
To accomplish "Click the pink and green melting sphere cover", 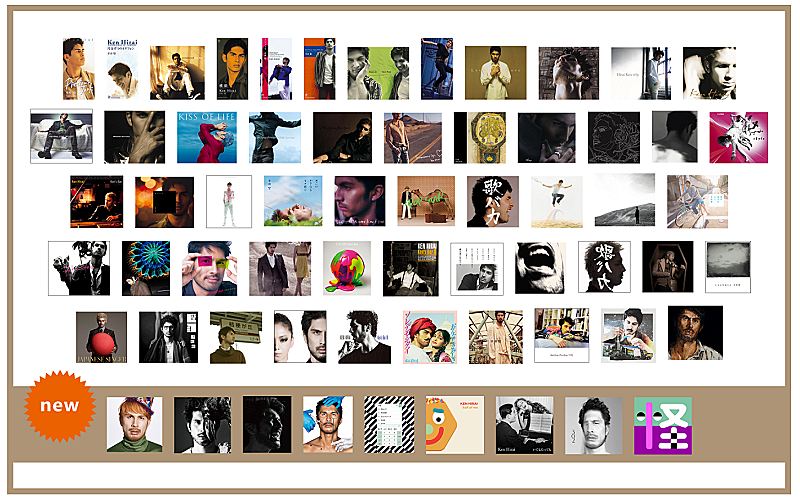I will (x=347, y=268).
